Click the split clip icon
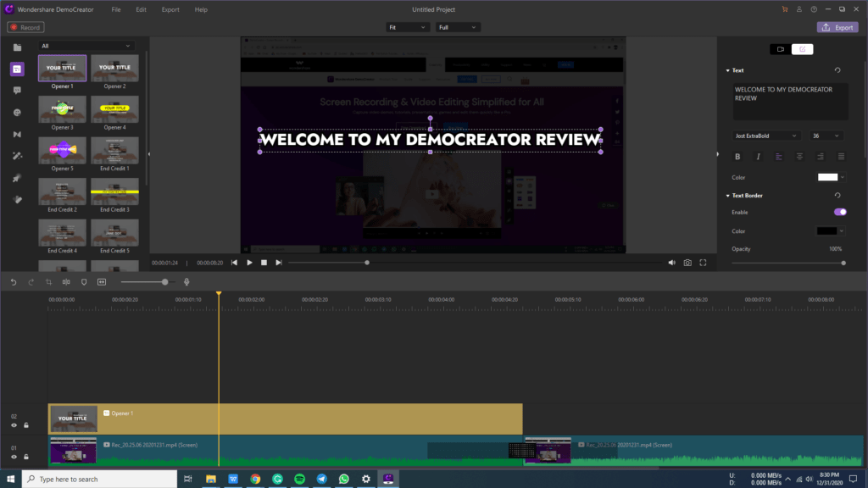Screen dimensions: 868x488 66,282
